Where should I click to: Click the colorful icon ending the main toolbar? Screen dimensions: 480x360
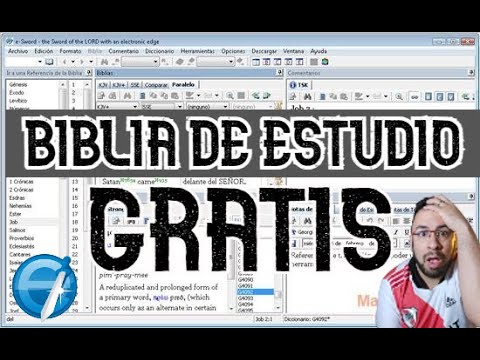pyautogui.click(x=325, y=62)
